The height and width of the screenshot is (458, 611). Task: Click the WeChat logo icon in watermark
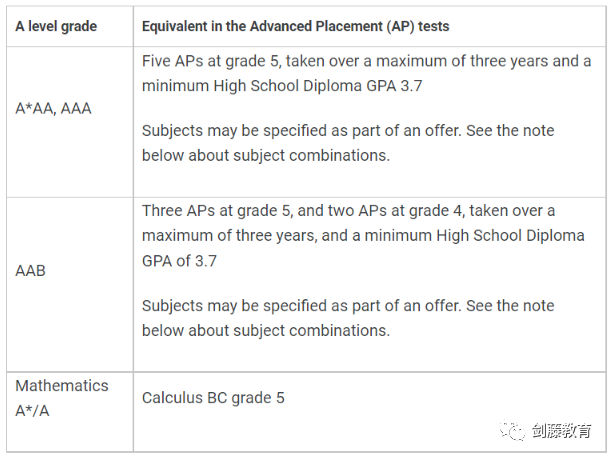513,430
